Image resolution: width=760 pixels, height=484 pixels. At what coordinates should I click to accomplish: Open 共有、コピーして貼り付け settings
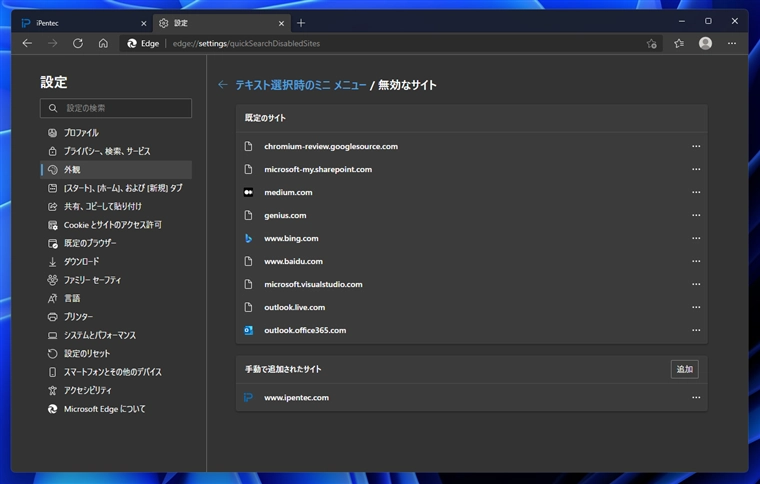pos(116,206)
